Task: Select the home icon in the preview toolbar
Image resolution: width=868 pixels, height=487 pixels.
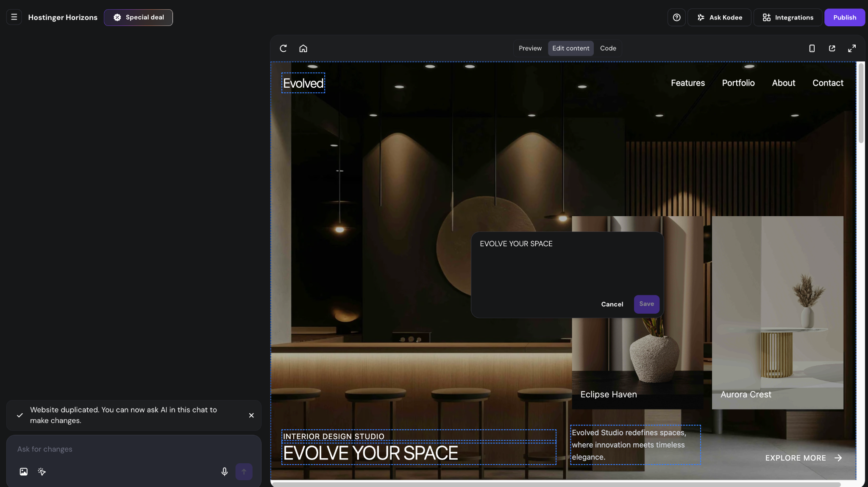Action: pos(303,48)
